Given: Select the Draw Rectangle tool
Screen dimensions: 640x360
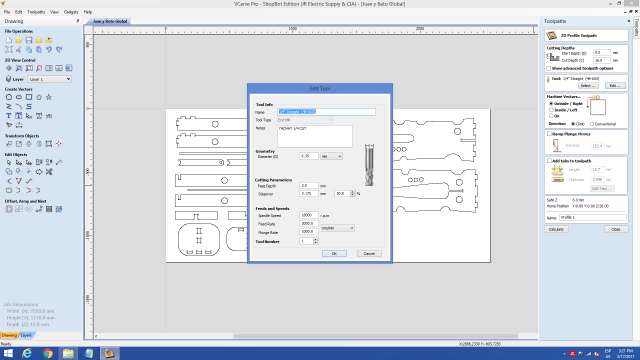Looking at the screenshot, I should (29, 97).
